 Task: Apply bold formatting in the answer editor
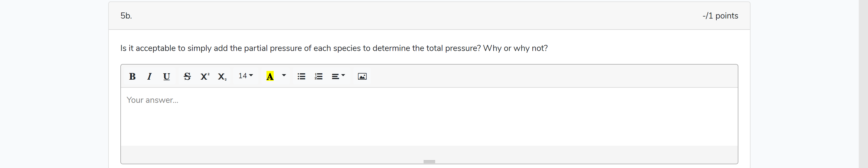pos(132,76)
